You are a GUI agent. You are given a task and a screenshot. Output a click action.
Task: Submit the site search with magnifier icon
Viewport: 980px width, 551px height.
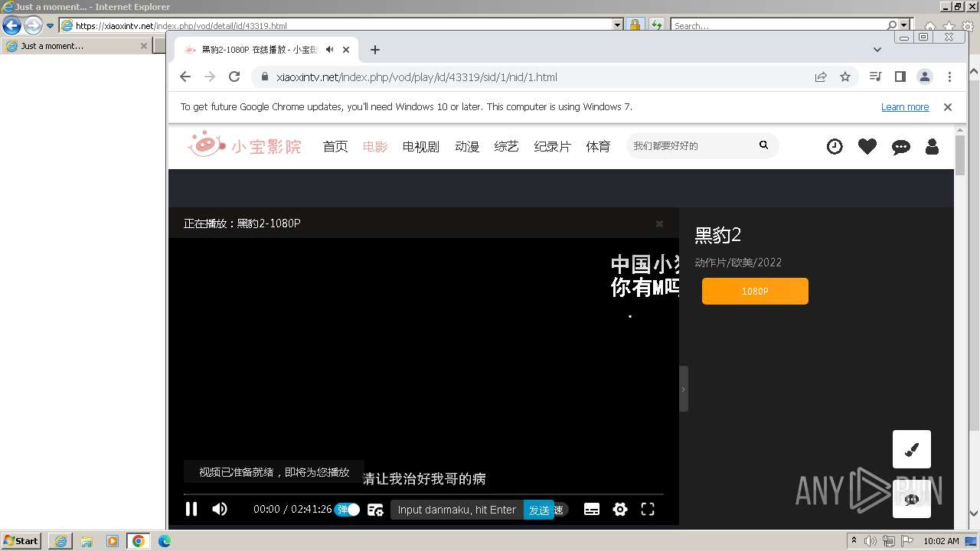763,145
